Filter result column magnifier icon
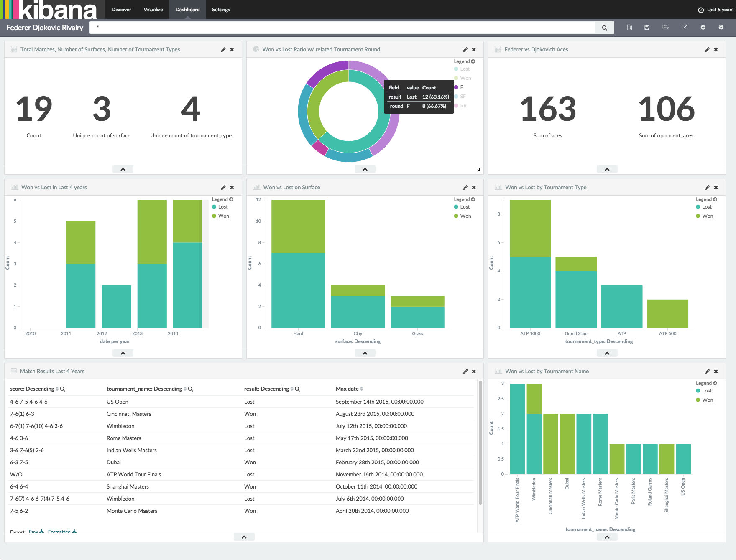Image resolution: width=736 pixels, height=560 pixels. [297, 389]
